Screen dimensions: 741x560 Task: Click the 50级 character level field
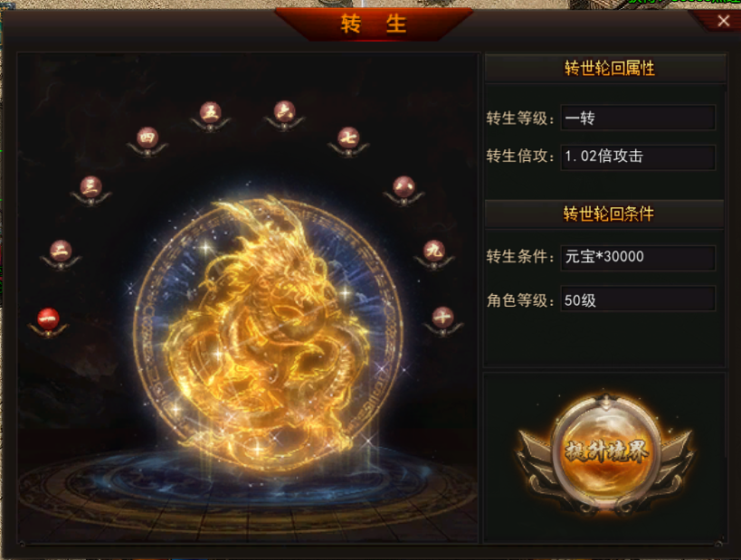tap(638, 299)
